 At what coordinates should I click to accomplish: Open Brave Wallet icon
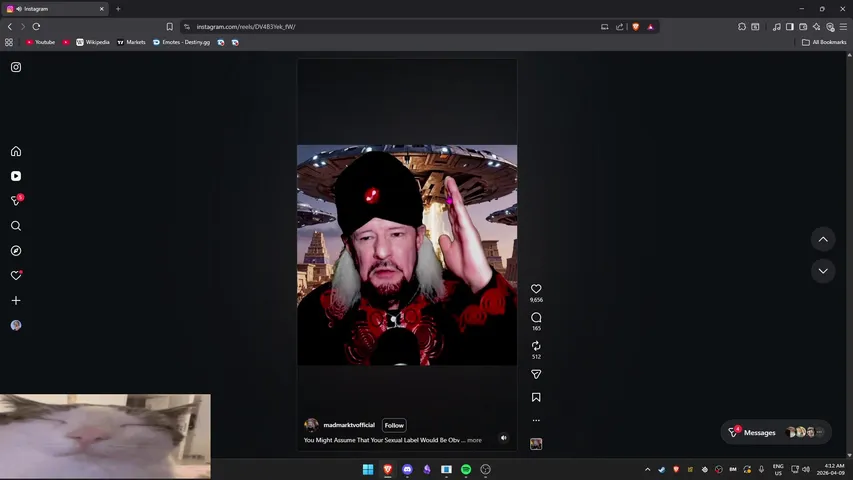coord(803,27)
